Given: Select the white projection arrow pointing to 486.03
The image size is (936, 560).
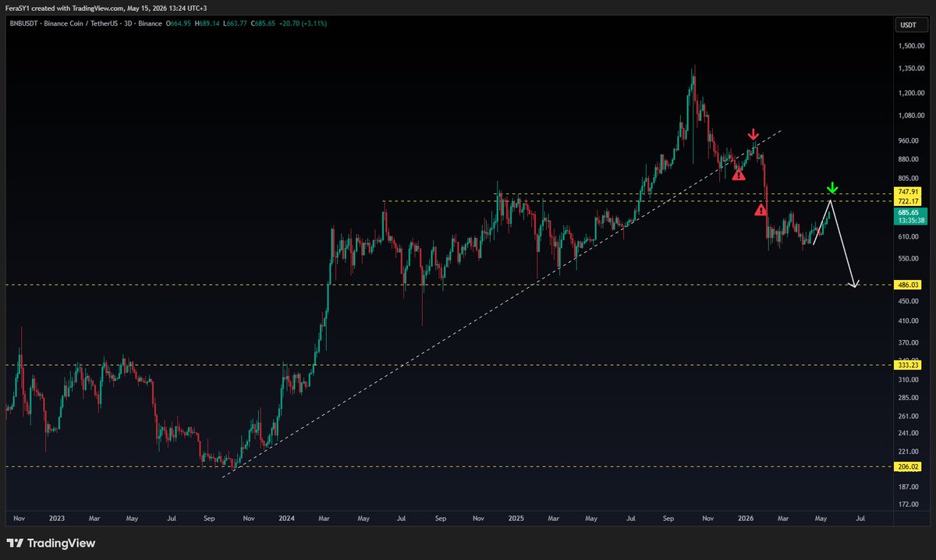Looking at the screenshot, I should 845,244.
